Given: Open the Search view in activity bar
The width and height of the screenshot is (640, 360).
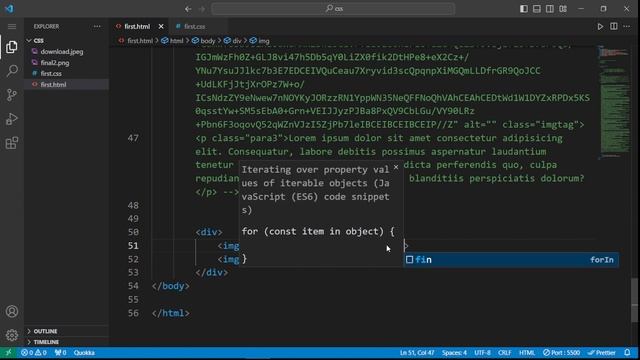Looking at the screenshot, I should click(x=12, y=71).
